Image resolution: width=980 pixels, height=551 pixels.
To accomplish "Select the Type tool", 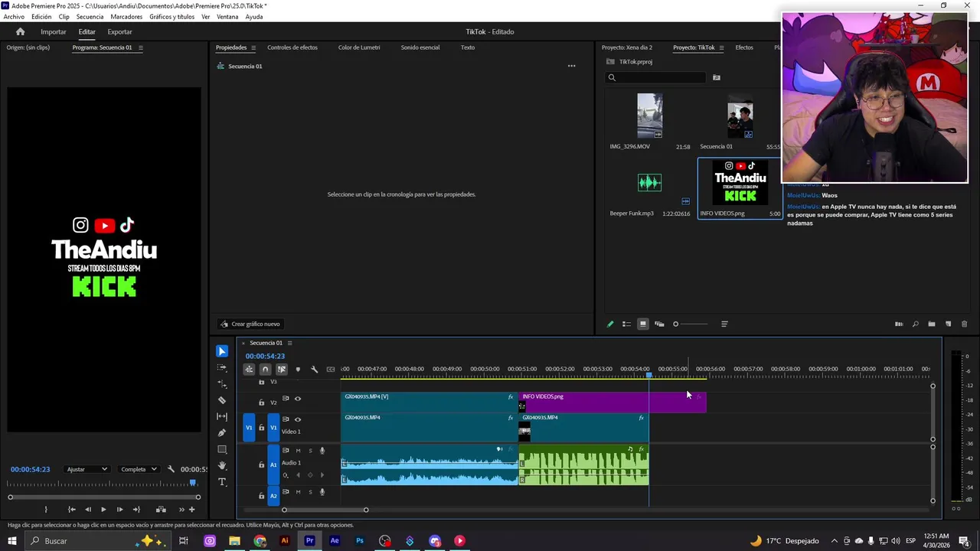I will (222, 482).
